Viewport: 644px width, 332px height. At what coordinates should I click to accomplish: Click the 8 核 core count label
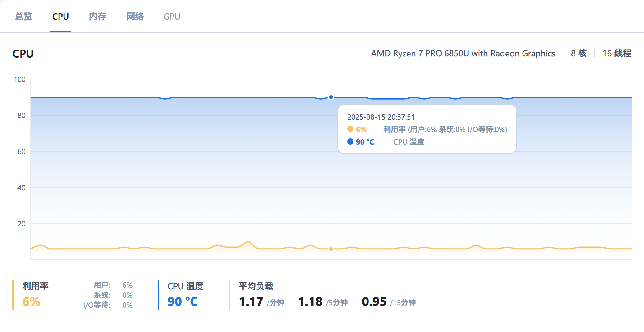(x=579, y=54)
